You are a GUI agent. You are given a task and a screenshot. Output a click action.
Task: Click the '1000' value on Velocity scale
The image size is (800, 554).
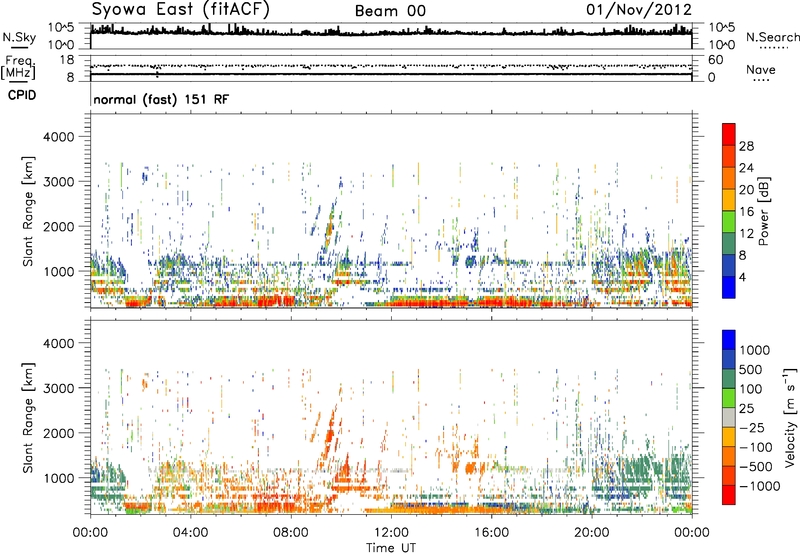[754, 350]
